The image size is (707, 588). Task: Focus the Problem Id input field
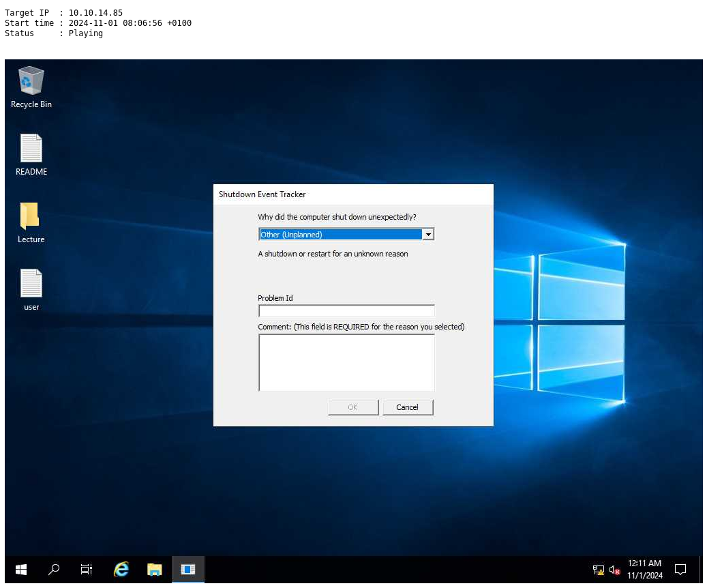346,310
